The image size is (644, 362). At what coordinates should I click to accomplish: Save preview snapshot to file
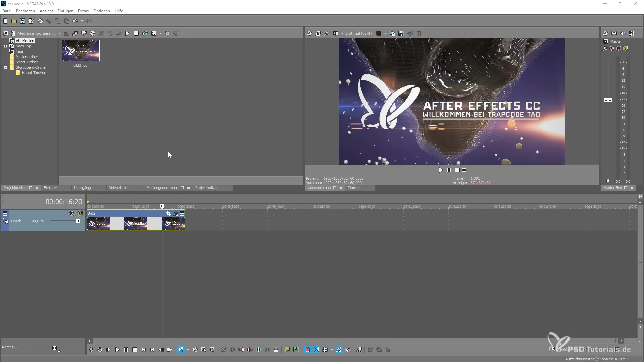(401, 33)
